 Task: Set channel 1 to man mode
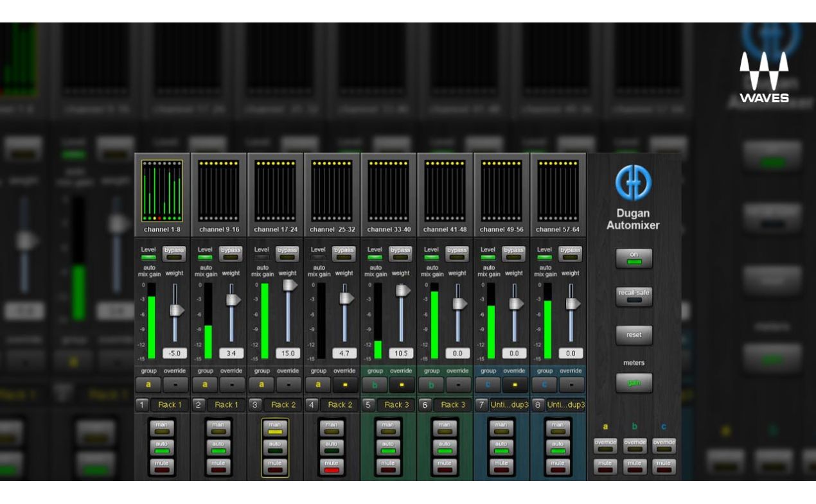(162, 428)
